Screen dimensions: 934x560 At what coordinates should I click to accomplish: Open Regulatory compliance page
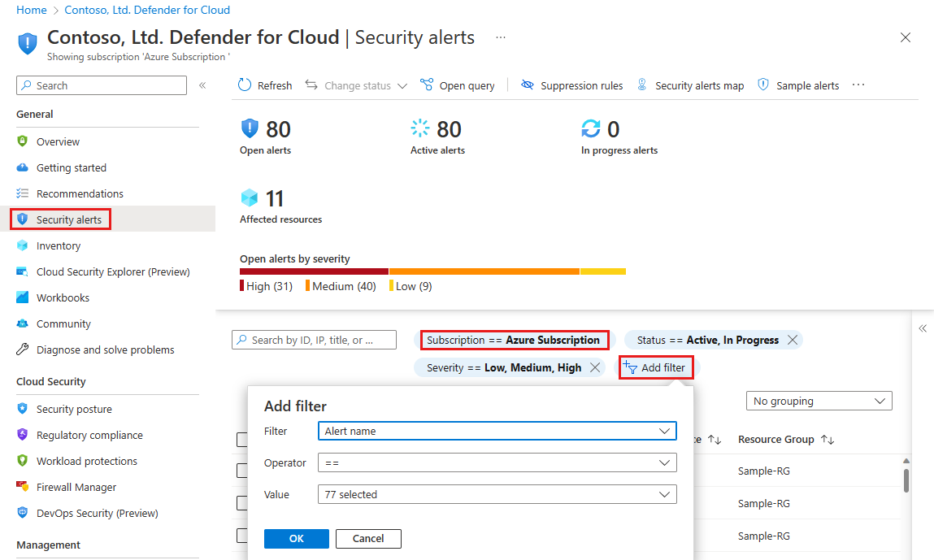click(89, 436)
